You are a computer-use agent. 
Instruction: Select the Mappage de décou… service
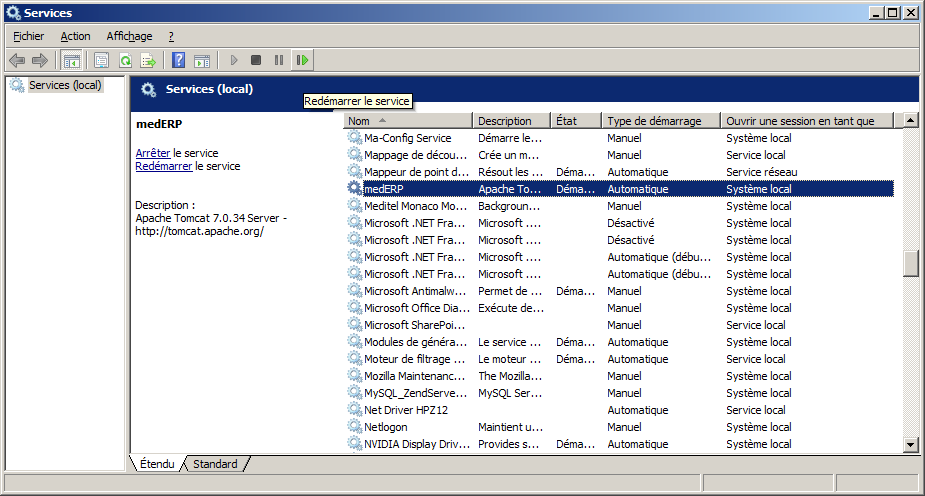click(619, 155)
